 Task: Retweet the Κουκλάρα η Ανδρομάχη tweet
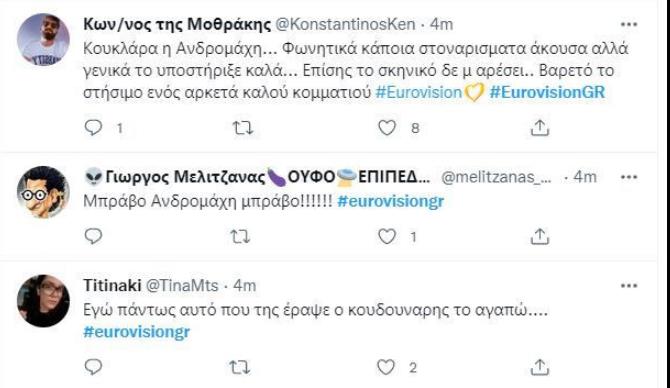tap(242, 128)
